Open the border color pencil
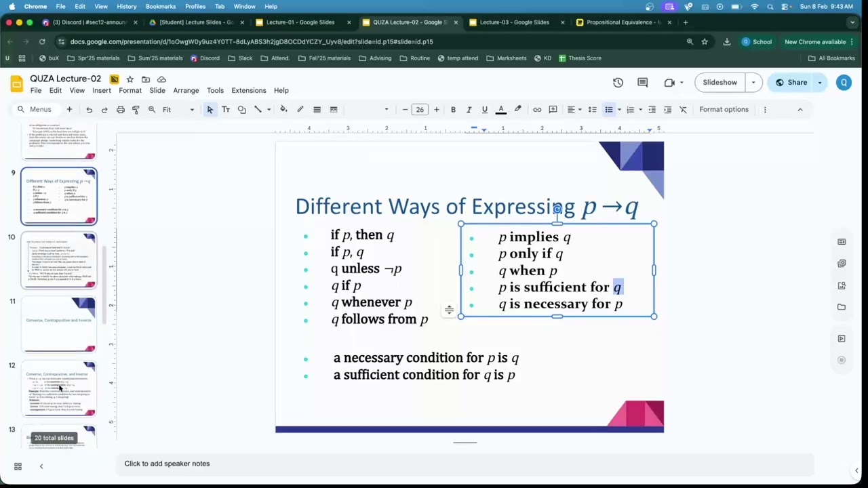This screenshot has height=488, width=868. (300, 109)
